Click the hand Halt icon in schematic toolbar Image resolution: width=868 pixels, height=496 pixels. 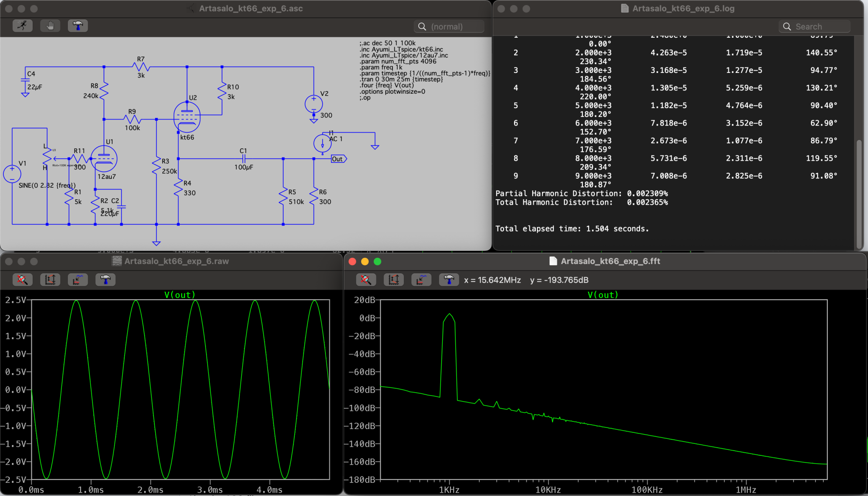50,26
